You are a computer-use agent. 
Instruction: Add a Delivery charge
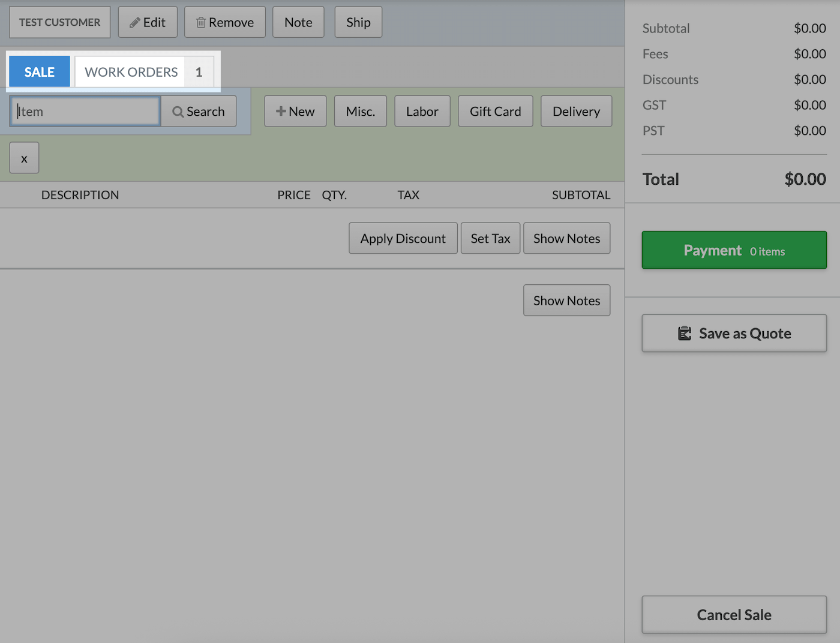click(x=577, y=112)
